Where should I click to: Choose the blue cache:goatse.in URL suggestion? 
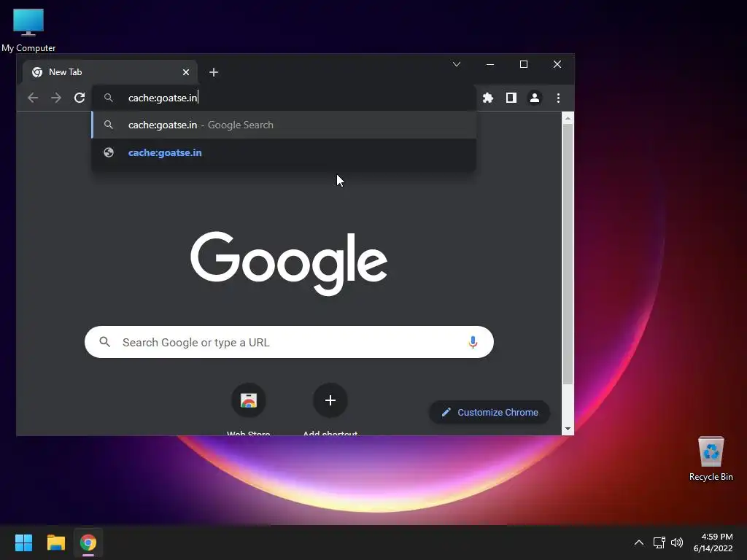point(284,152)
